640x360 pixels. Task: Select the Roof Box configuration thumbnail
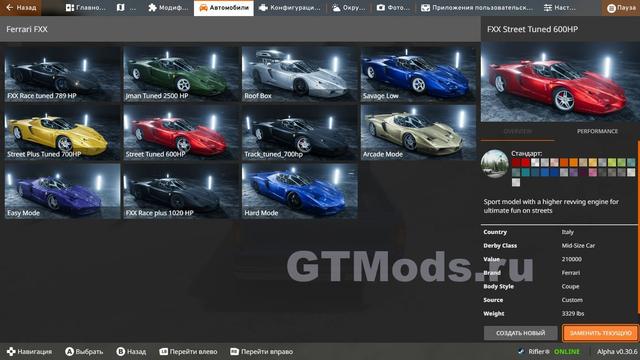tap(300, 73)
